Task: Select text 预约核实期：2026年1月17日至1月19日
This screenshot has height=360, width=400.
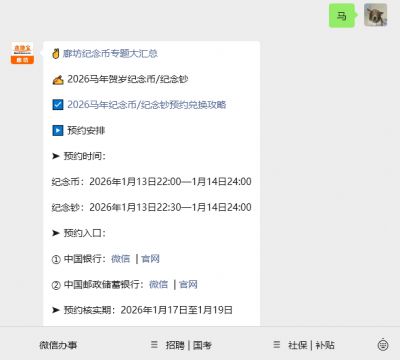Action: pos(148,310)
